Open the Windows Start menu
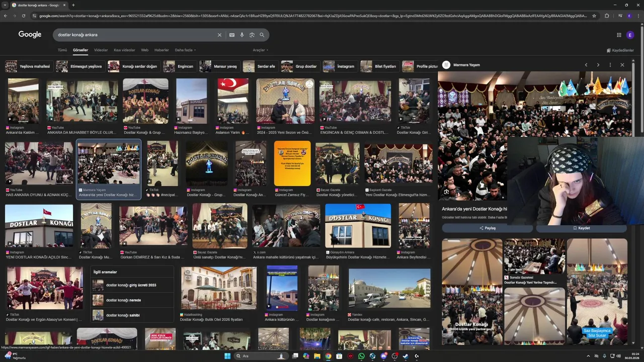 tap(227, 356)
